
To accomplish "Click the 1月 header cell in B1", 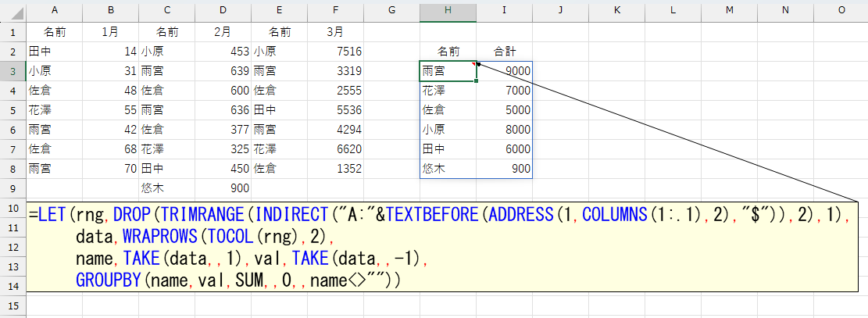I will [x=110, y=33].
